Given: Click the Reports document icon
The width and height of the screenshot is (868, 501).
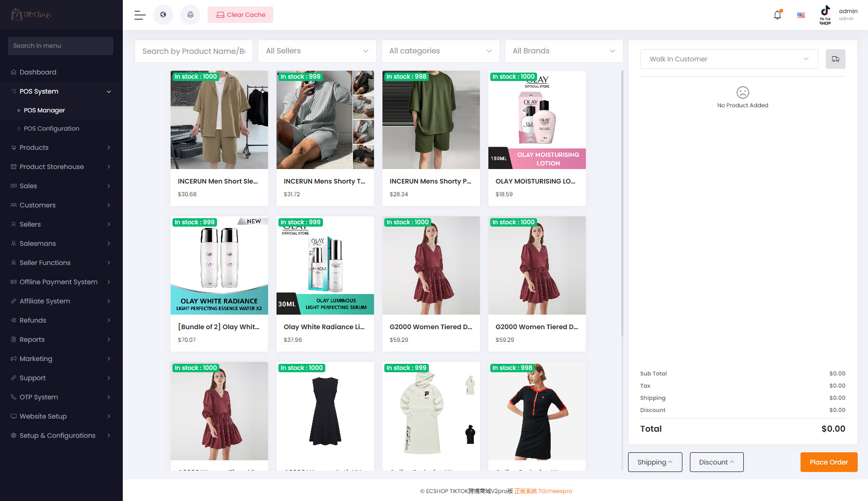Looking at the screenshot, I should [14, 339].
